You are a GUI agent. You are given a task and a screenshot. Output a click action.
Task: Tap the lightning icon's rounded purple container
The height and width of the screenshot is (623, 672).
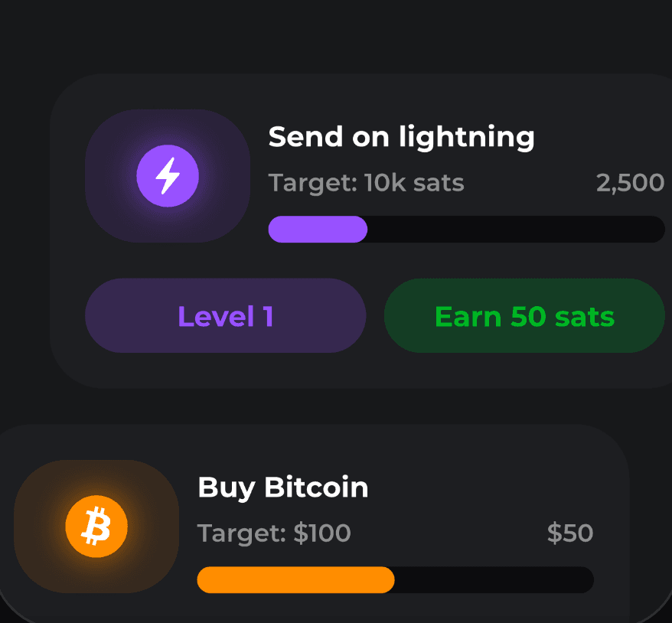tap(167, 175)
